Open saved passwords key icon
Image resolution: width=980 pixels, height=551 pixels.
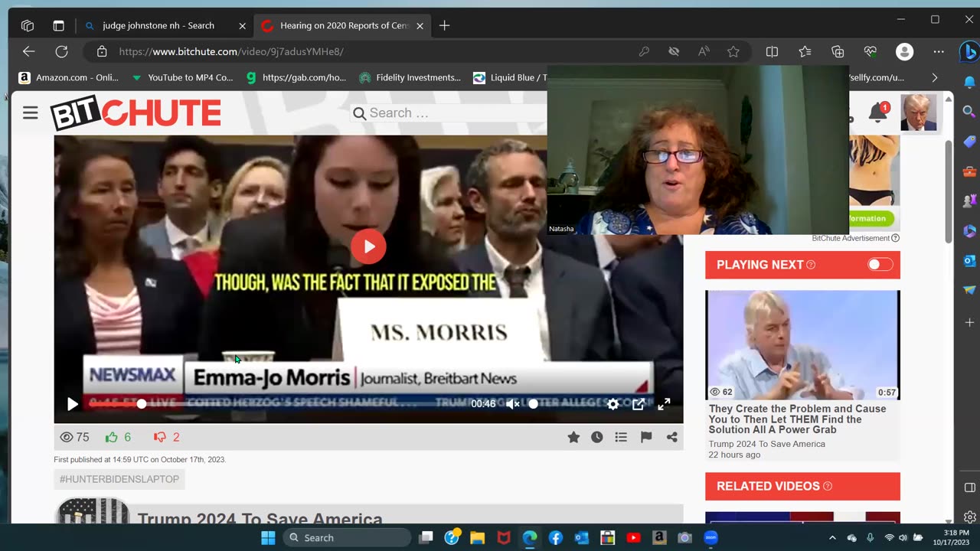click(644, 51)
